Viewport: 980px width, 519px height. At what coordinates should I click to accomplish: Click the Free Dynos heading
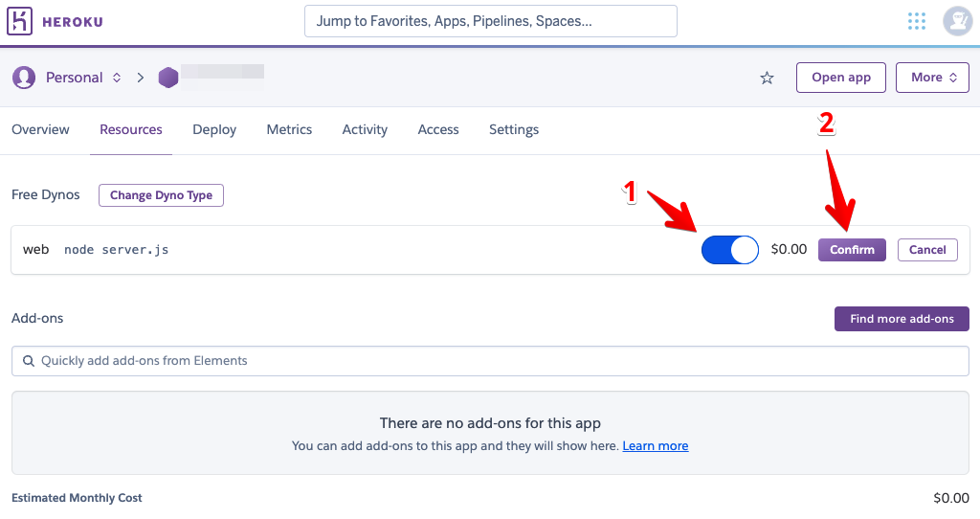[x=46, y=195]
